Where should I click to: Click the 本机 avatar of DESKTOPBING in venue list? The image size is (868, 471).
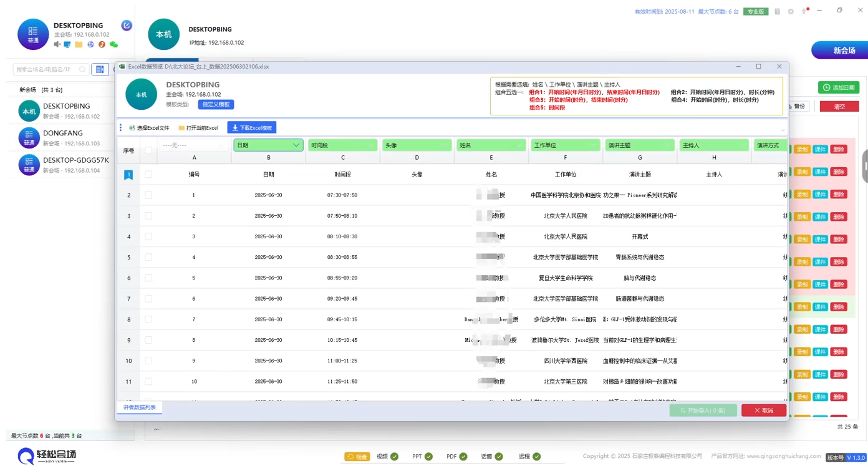(x=29, y=111)
